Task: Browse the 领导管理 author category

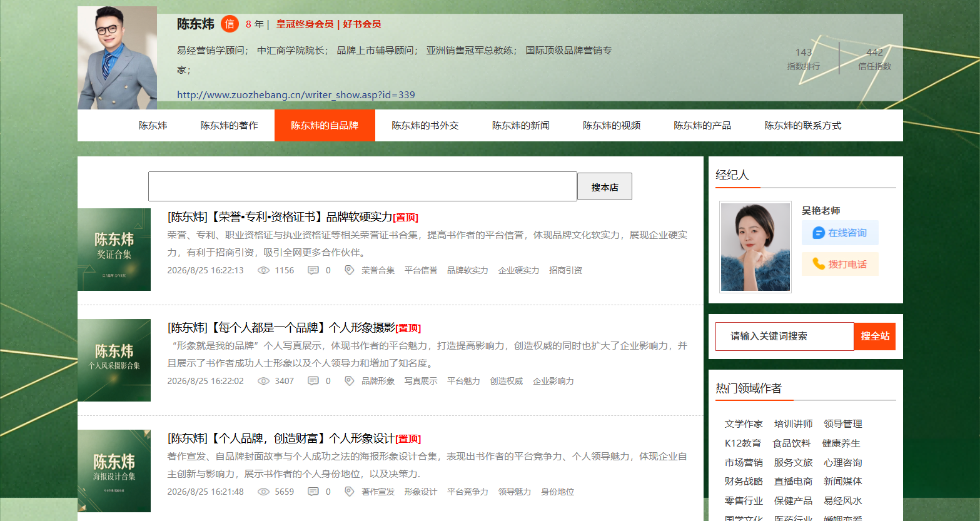Action: tap(843, 424)
